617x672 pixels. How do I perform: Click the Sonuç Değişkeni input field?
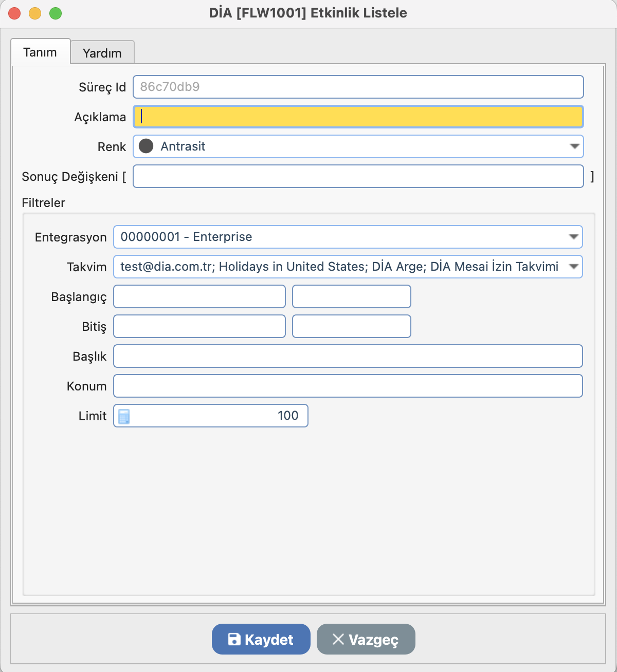(x=358, y=176)
